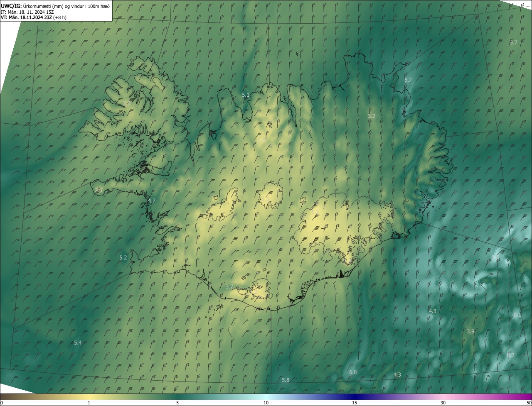Click the '6.7' value label off the northeast coast
This screenshot has width=532, height=406.
click(x=408, y=80)
